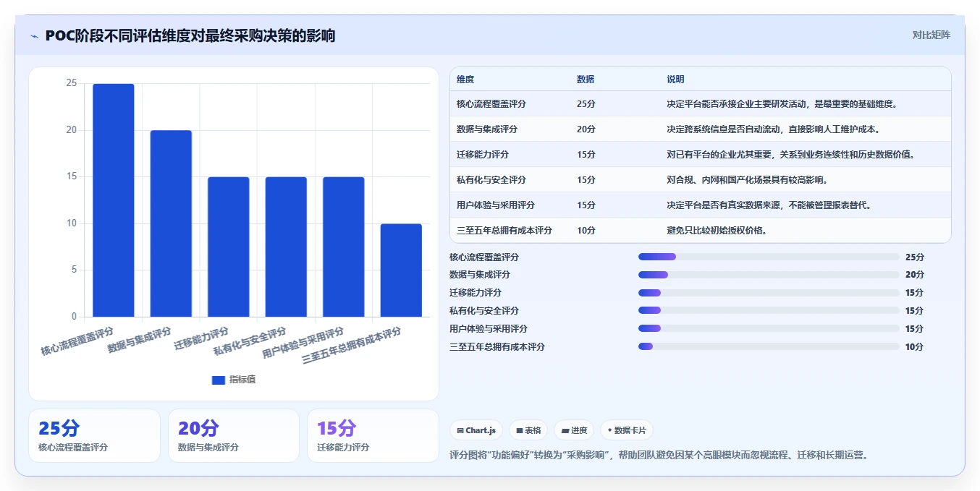This screenshot has height=491, width=980.
Task: Click the title POC阶段不同评估维度对最终采购决策的影响
Action: coord(190,35)
